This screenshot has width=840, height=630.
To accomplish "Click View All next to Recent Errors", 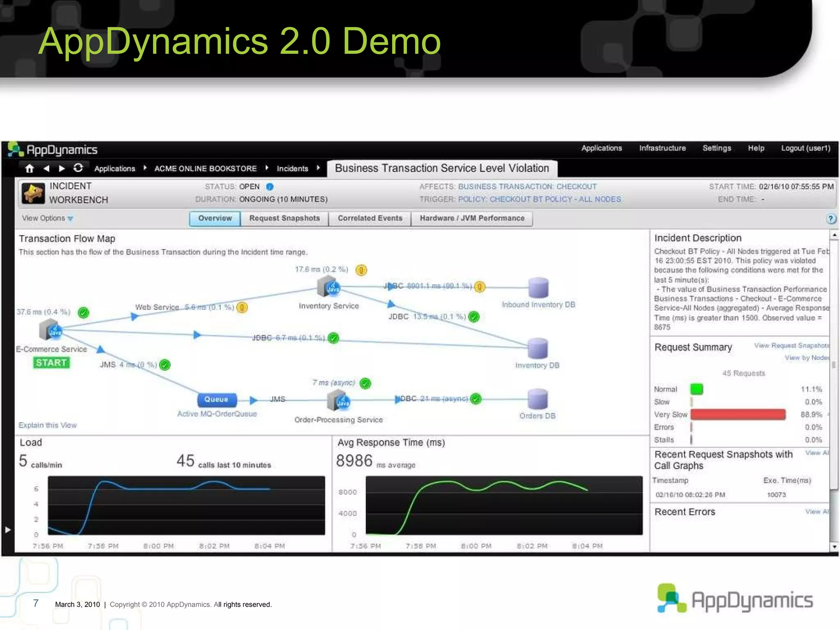I will click(x=817, y=511).
